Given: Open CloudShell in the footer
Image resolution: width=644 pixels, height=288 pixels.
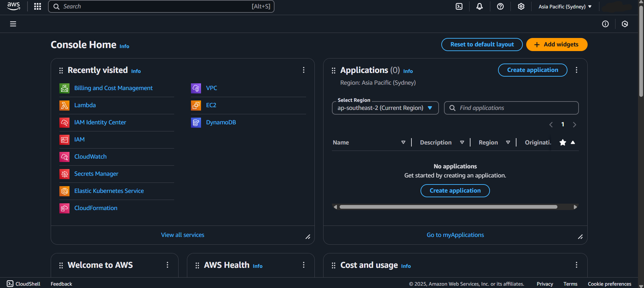Looking at the screenshot, I should [23, 284].
